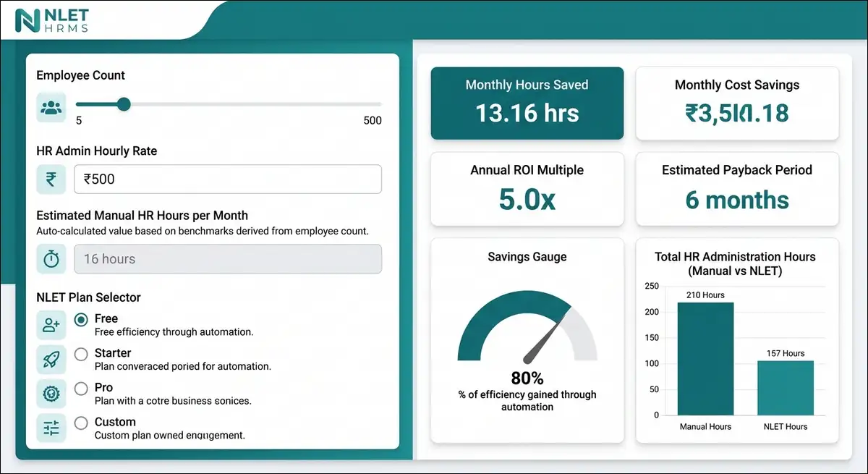Click the "Savings Gauge" title

527,257
